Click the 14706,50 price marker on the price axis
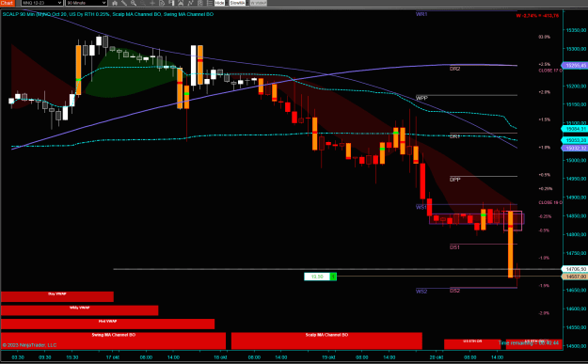Screen dimensions: 588x364 coord(576,269)
